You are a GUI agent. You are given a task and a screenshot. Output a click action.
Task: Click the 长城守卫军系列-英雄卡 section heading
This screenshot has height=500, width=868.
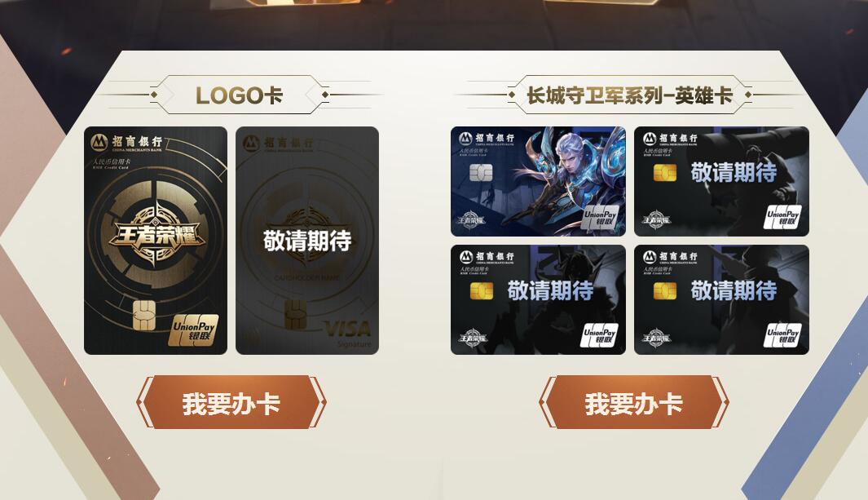point(629,95)
